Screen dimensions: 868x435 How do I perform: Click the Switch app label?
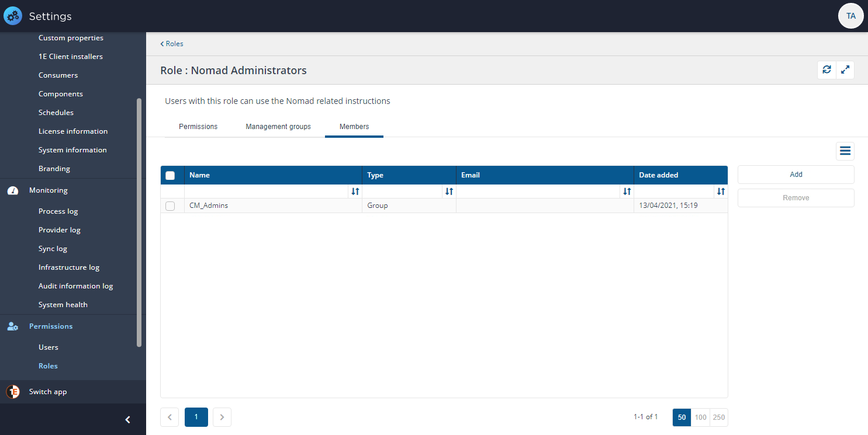point(48,392)
